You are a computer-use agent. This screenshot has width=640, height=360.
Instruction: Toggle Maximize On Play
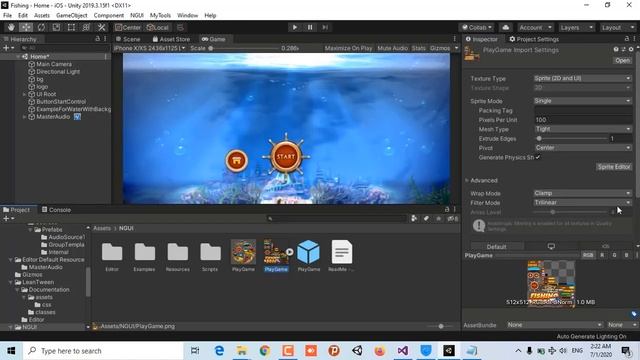tap(348, 48)
